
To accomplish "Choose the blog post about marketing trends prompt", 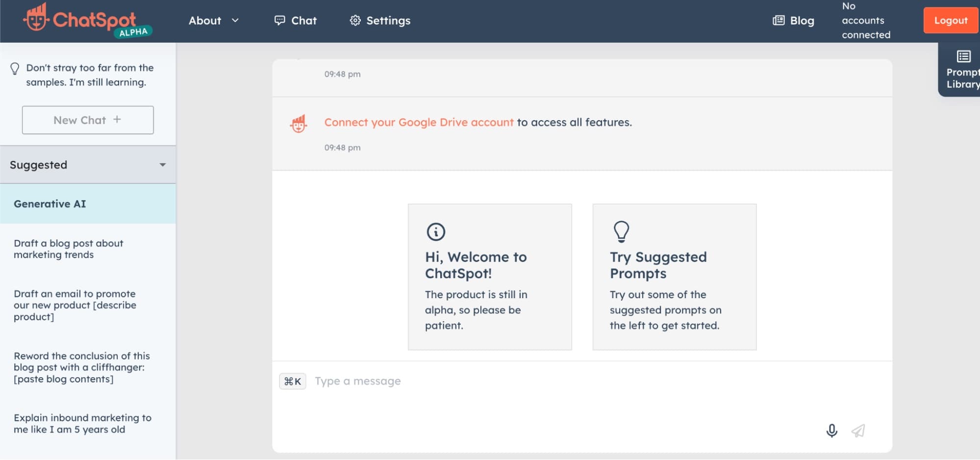I will 69,249.
